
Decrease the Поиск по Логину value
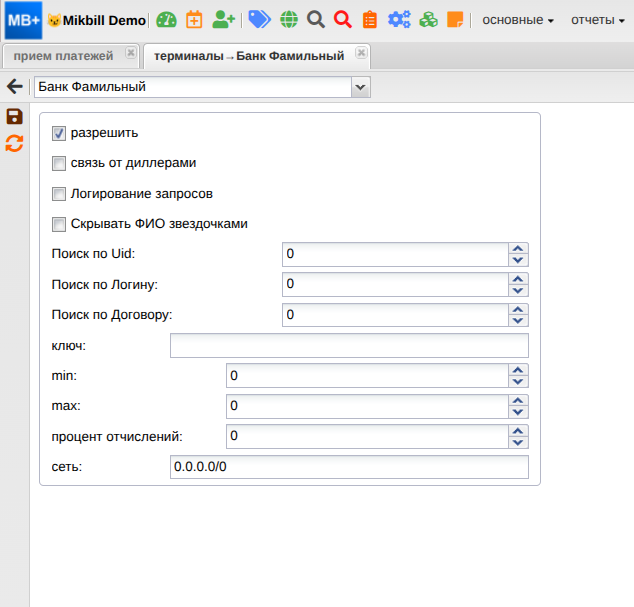point(518,291)
